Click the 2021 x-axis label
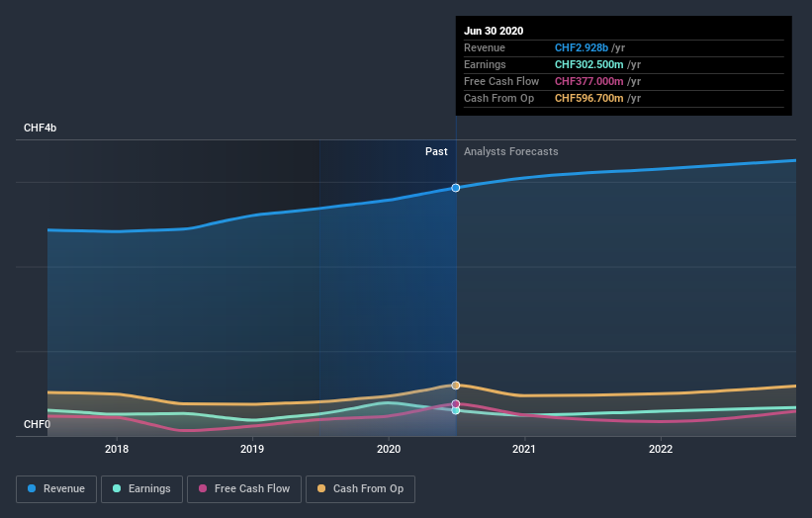 [x=524, y=449]
